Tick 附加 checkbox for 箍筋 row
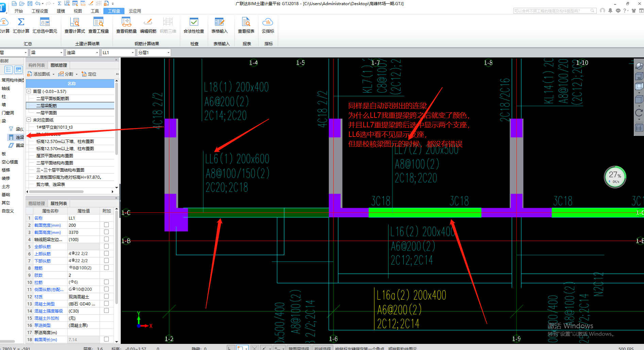The image size is (644, 350). pos(106,268)
